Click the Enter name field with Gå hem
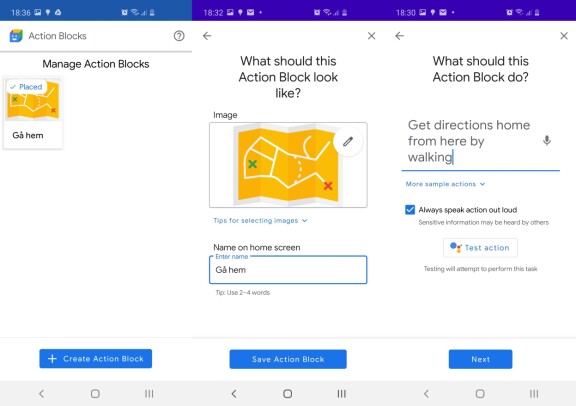The image size is (576, 406). click(288, 270)
